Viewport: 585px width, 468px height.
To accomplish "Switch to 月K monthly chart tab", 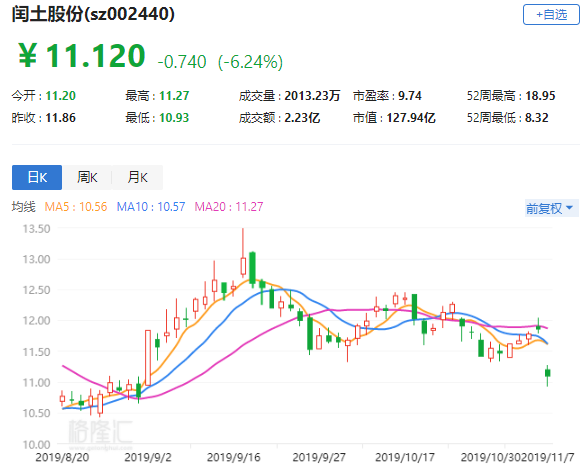I will pos(137,177).
